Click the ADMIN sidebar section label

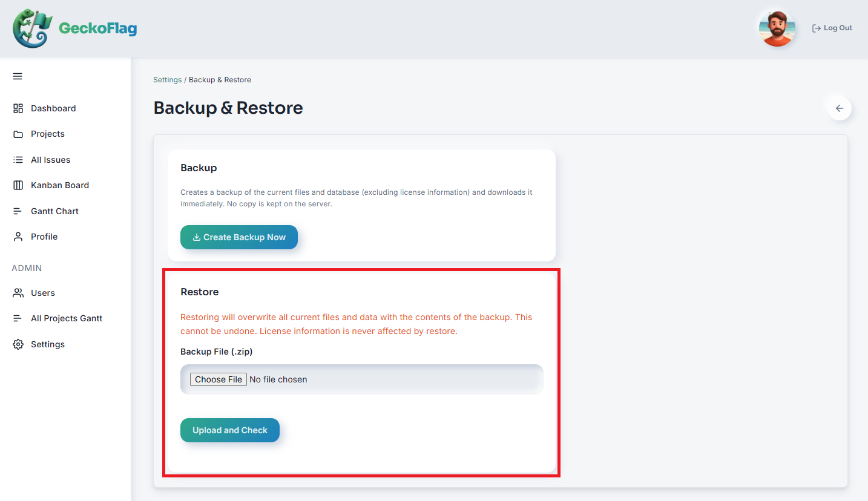(27, 268)
